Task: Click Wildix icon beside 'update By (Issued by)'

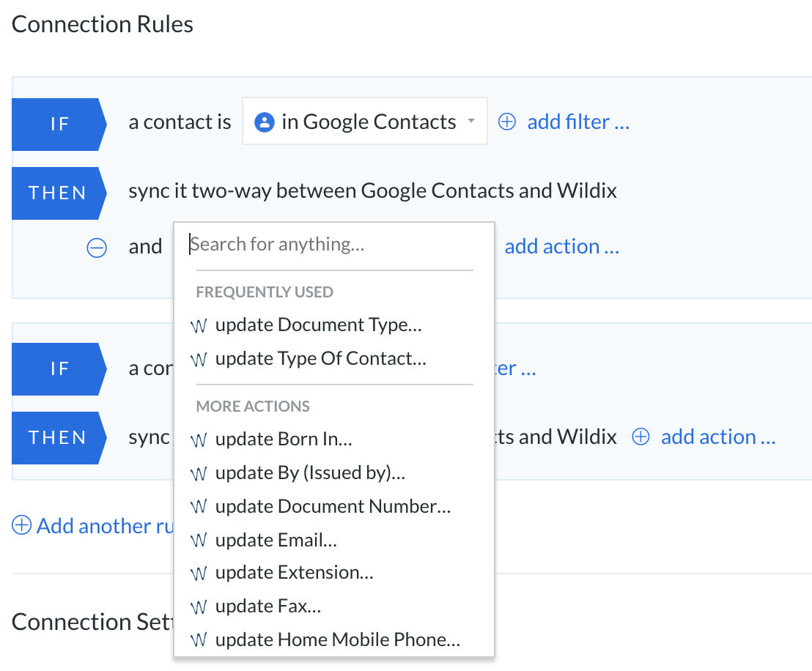Action: [x=199, y=474]
